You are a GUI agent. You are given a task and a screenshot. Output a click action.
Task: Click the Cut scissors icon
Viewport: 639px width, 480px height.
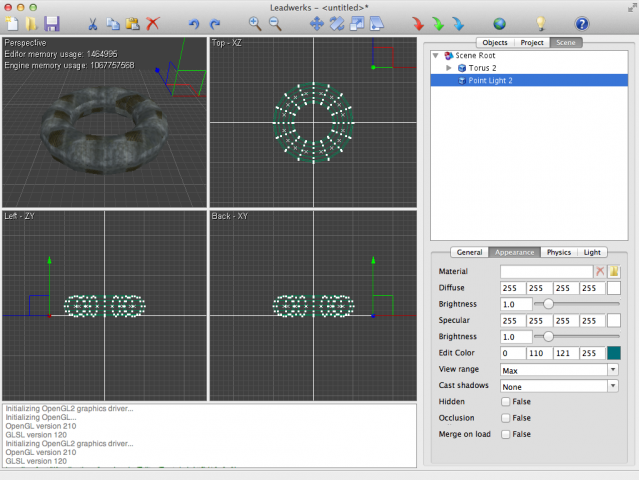94,23
